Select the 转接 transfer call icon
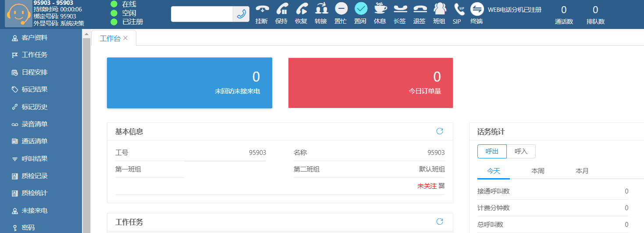Image resolution: width=644 pixels, height=233 pixels. [x=321, y=9]
